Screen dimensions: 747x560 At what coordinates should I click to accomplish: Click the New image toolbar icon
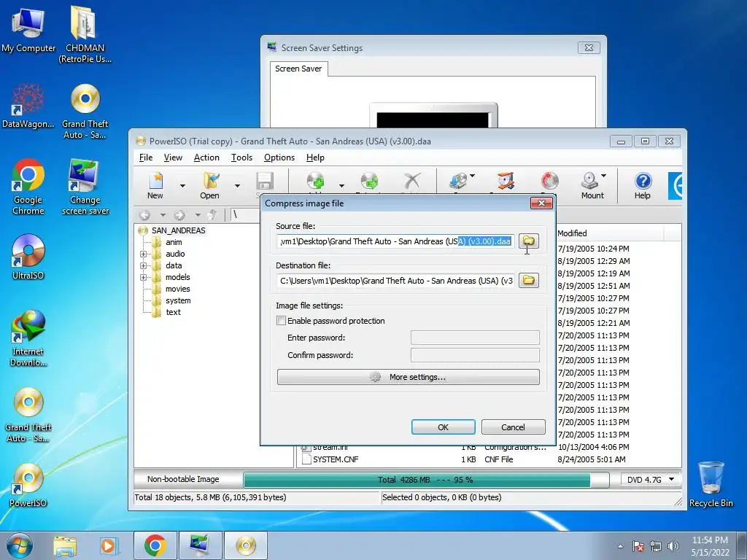(155, 182)
